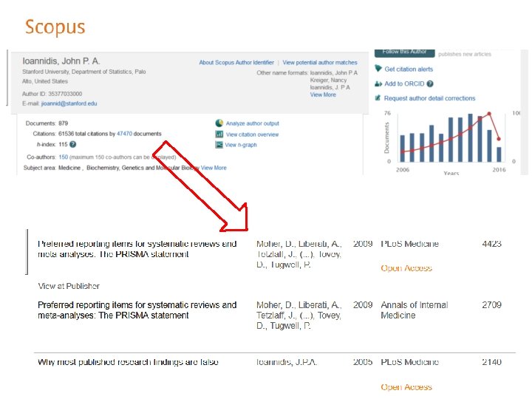532x399 pixels.
Task: Open Why most published research findings are false
Action: coord(128,362)
